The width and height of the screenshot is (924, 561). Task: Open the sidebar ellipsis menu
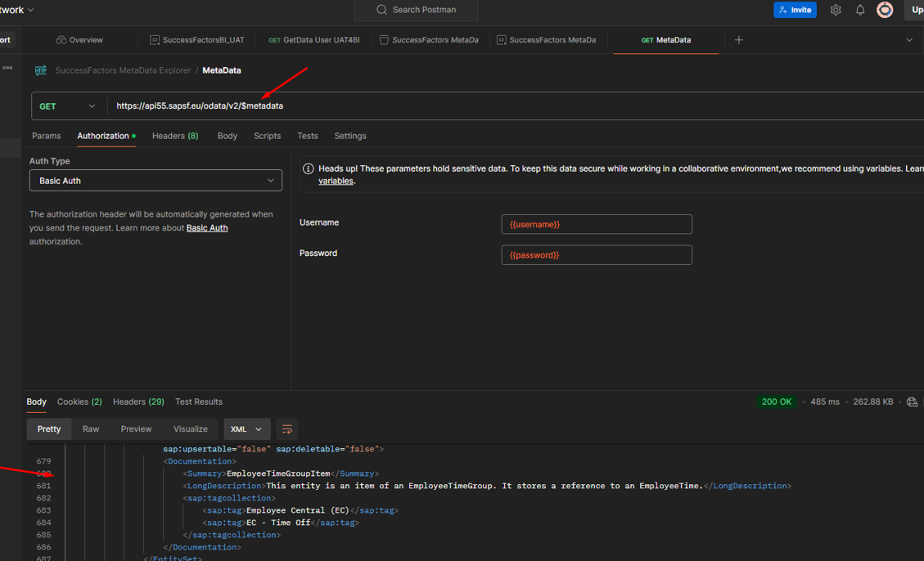tap(7, 68)
